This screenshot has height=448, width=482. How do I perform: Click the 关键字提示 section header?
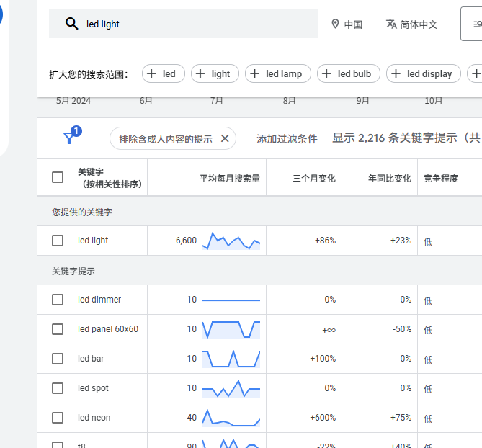[x=73, y=272]
